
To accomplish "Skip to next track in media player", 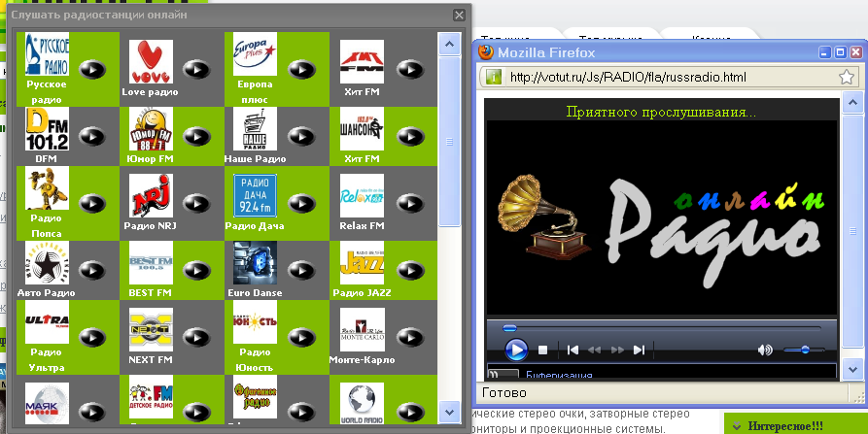I will click(639, 350).
